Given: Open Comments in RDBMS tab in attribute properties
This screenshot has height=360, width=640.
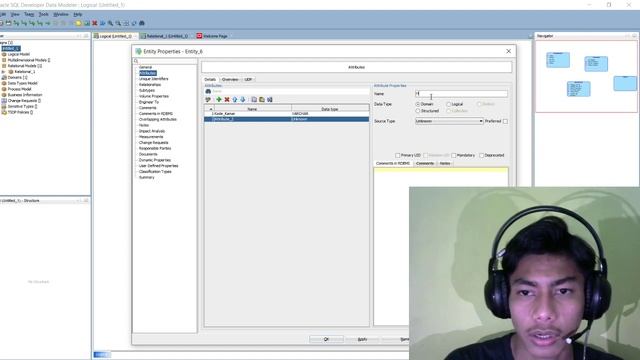Looking at the screenshot, I should (393, 163).
